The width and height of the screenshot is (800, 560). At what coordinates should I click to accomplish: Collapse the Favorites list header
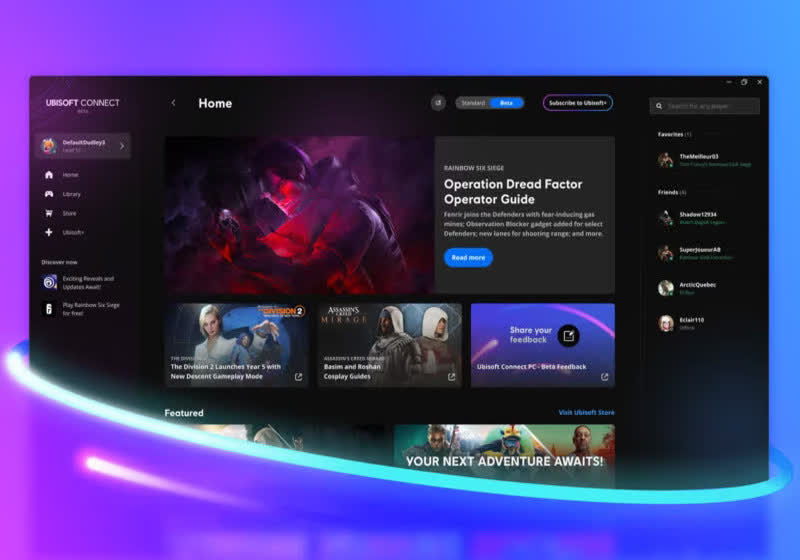click(674, 134)
